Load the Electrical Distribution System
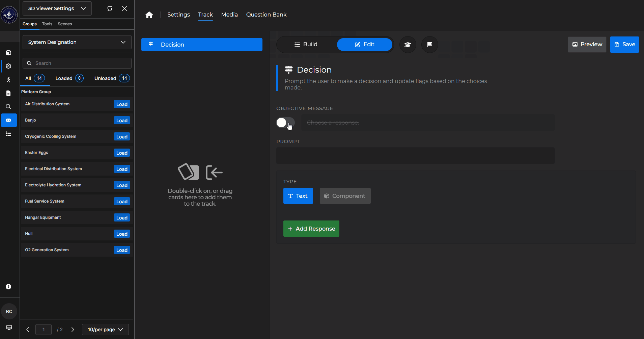Screen dimensions: 644x339 122,169
